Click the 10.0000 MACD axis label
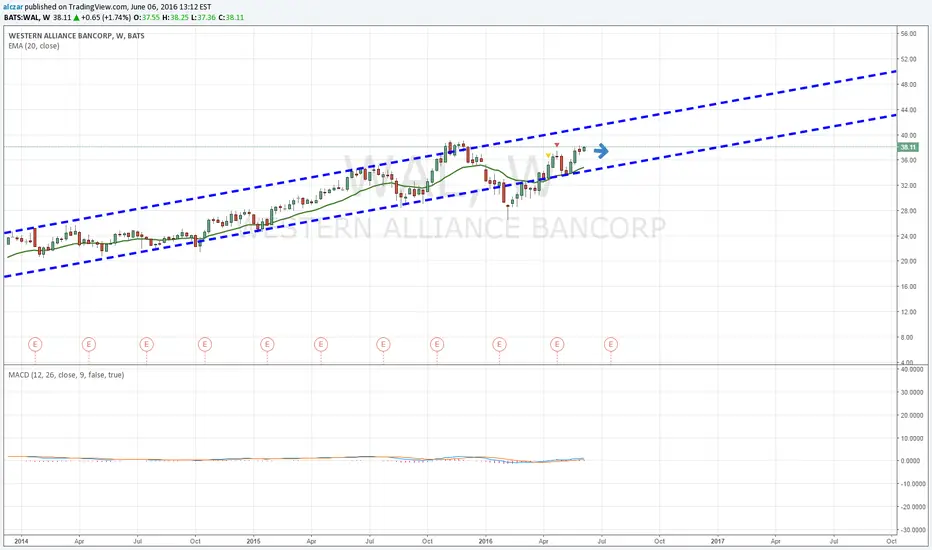Screen dimensions: 932x550 click(913, 438)
